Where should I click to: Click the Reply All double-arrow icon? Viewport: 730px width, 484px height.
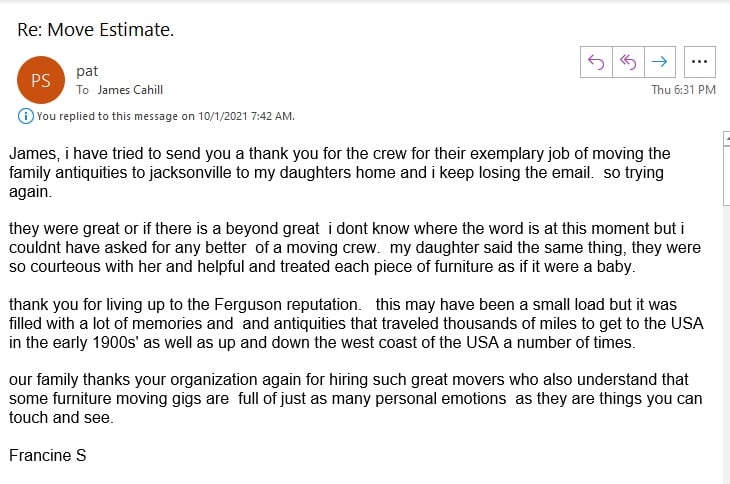click(628, 62)
